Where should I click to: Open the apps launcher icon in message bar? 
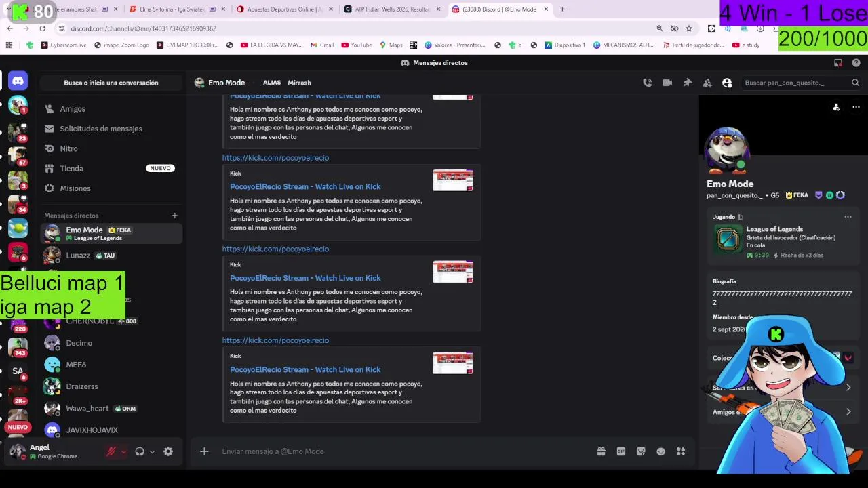(681, 451)
